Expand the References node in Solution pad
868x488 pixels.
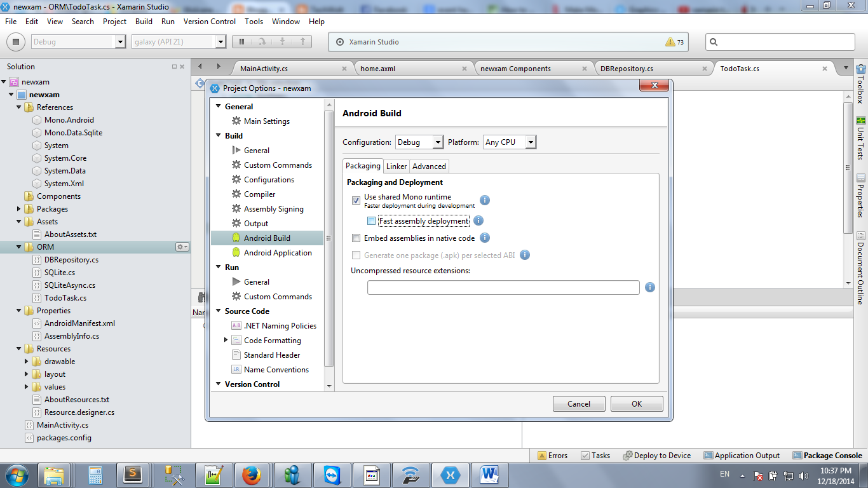[18, 107]
